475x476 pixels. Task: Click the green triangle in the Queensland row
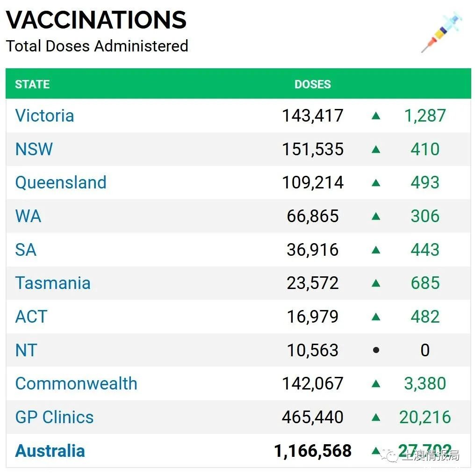coord(376,182)
